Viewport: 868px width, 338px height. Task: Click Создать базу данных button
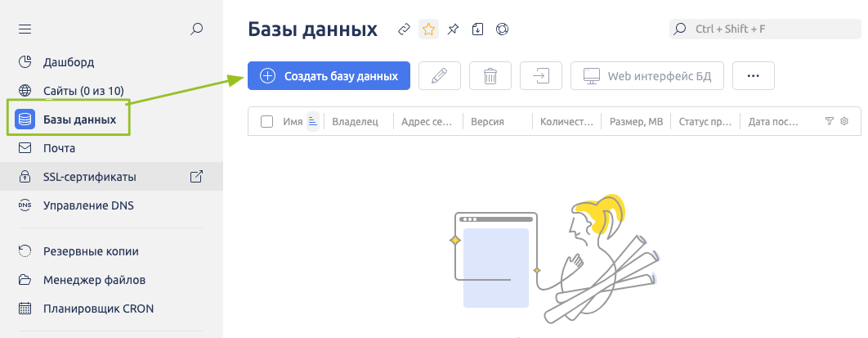[329, 76]
